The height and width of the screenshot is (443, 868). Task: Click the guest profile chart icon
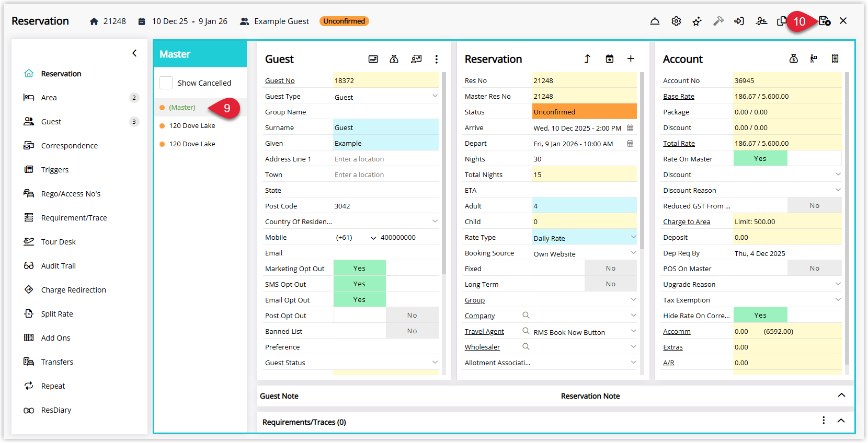point(416,59)
